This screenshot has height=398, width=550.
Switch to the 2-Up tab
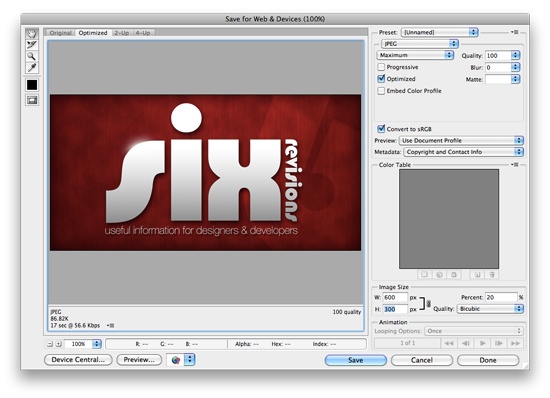[x=122, y=33]
